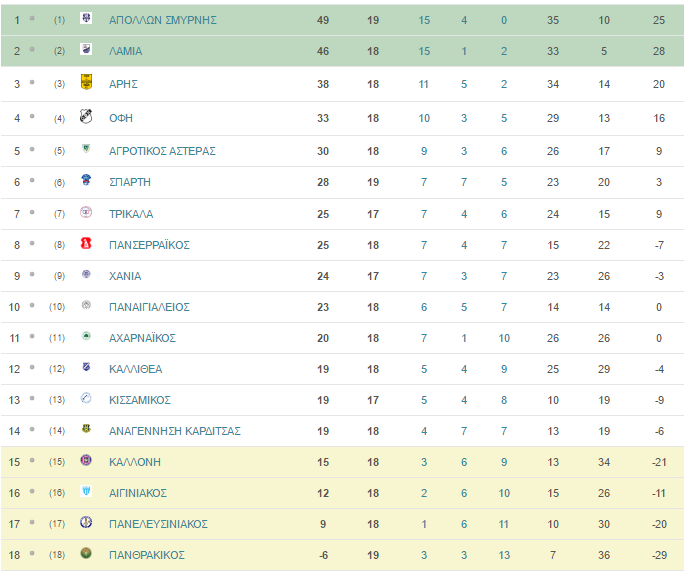Image resolution: width=684 pixels, height=576 pixels.
Task: Click ΑΧΑΡΝΑΪΚΟΣ wins count 7
Action: point(424,338)
